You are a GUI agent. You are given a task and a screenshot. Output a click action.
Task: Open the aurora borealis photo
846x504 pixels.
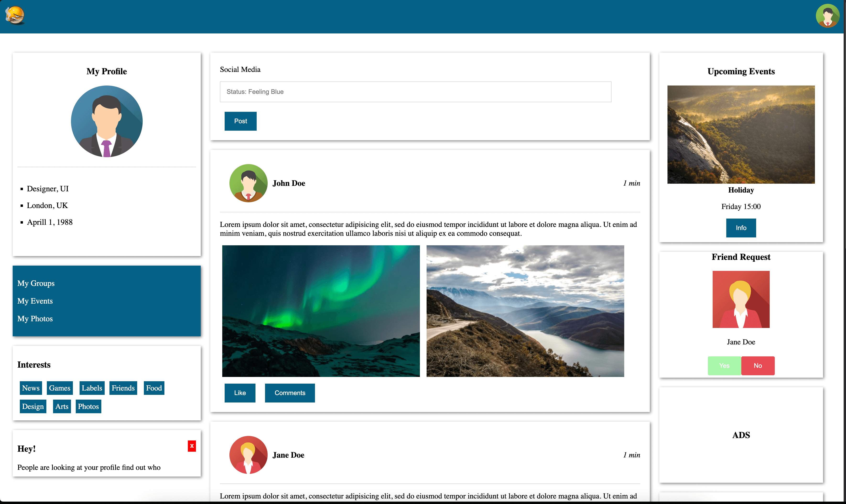point(321,311)
